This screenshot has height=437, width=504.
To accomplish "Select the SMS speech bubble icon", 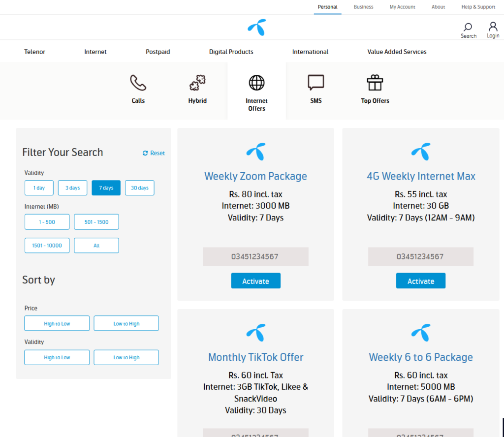I will pyautogui.click(x=315, y=83).
